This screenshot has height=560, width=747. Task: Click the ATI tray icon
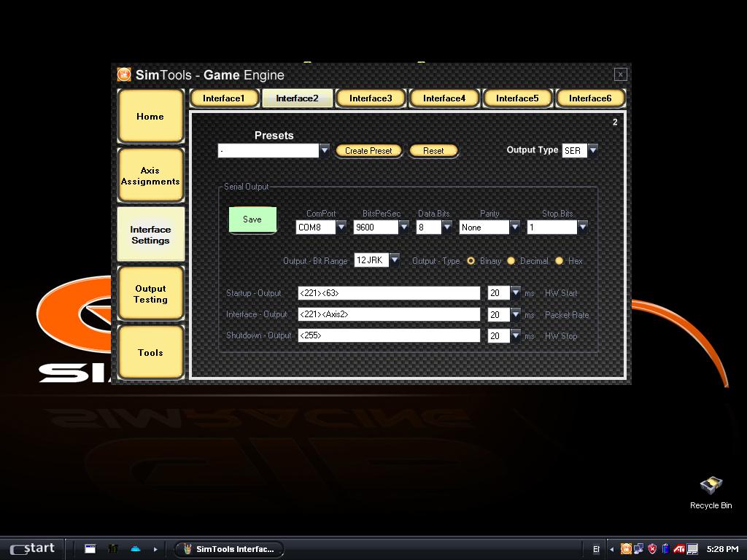(x=679, y=549)
